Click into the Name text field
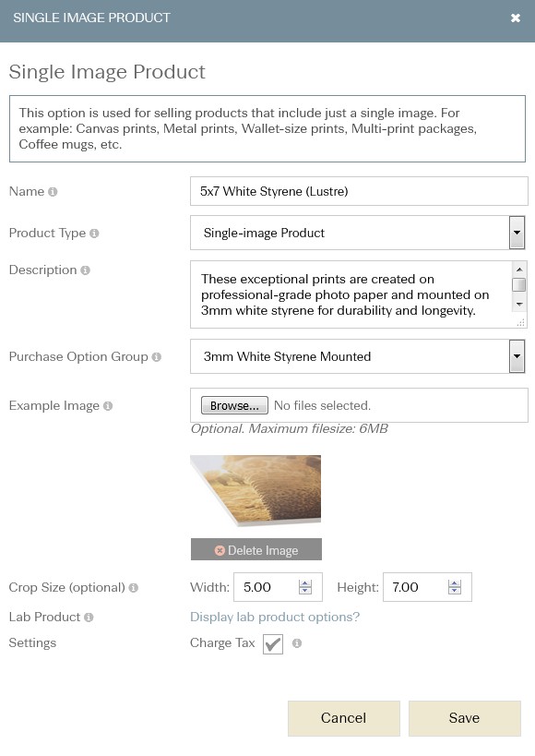 359,191
